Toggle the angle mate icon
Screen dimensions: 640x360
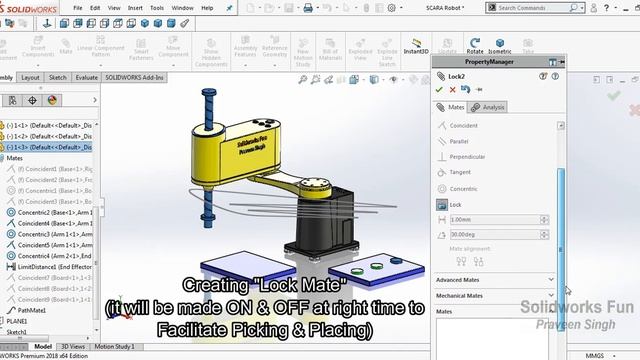(442, 235)
